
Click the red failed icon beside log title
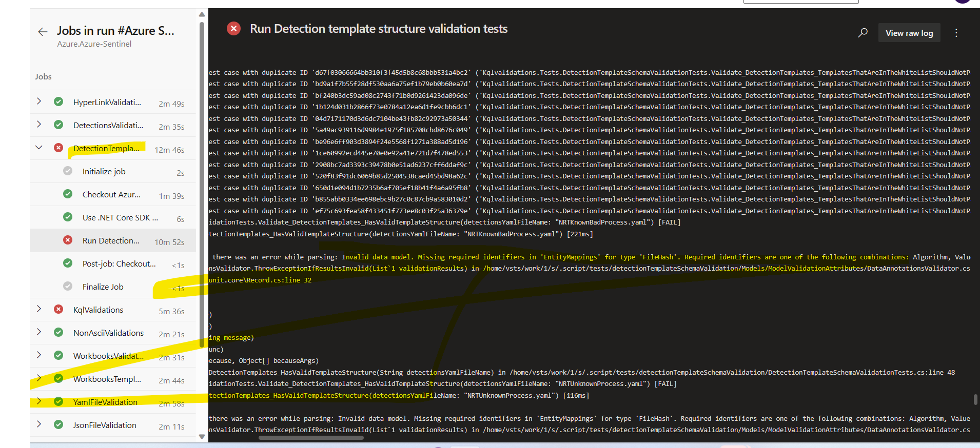pyautogui.click(x=233, y=28)
